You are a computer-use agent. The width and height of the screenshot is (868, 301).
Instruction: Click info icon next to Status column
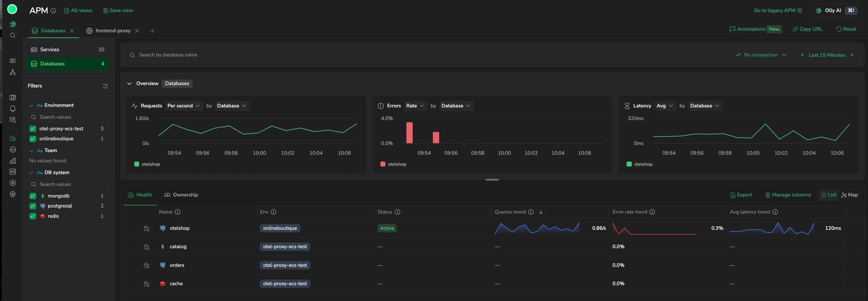(397, 212)
